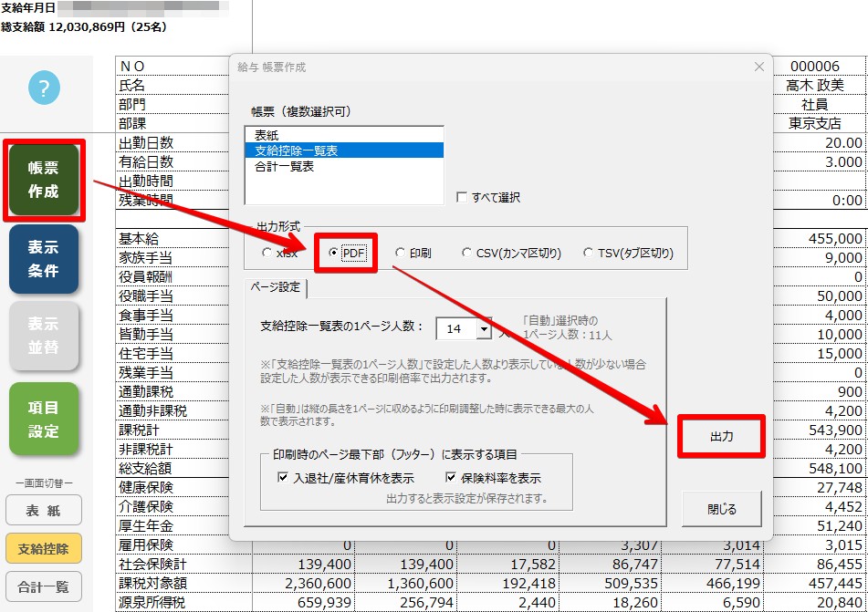Uncheck 保険料率を表示 checkbox
Image resolution: width=868 pixels, height=612 pixels.
[451, 477]
